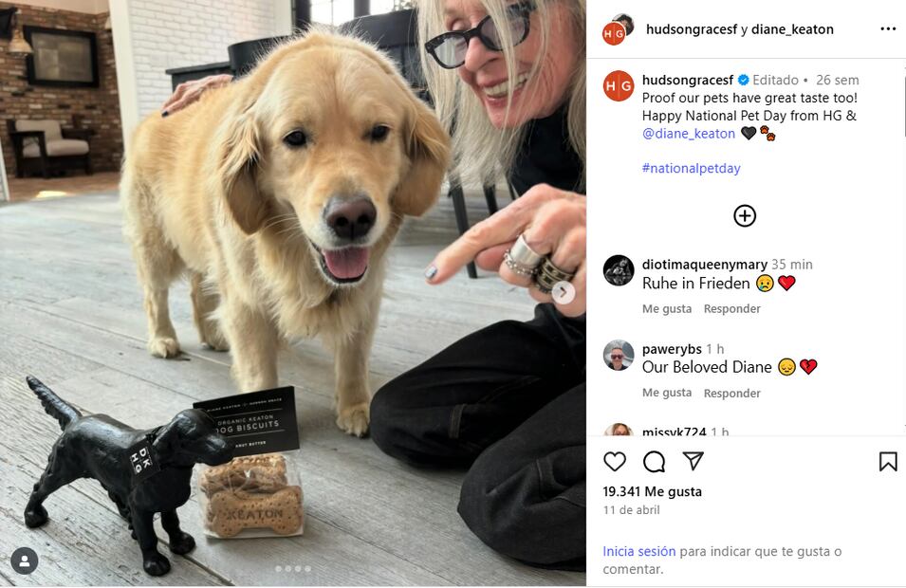Load more comments with plus circle
The height and width of the screenshot is (588, 906).
[744, 215]
